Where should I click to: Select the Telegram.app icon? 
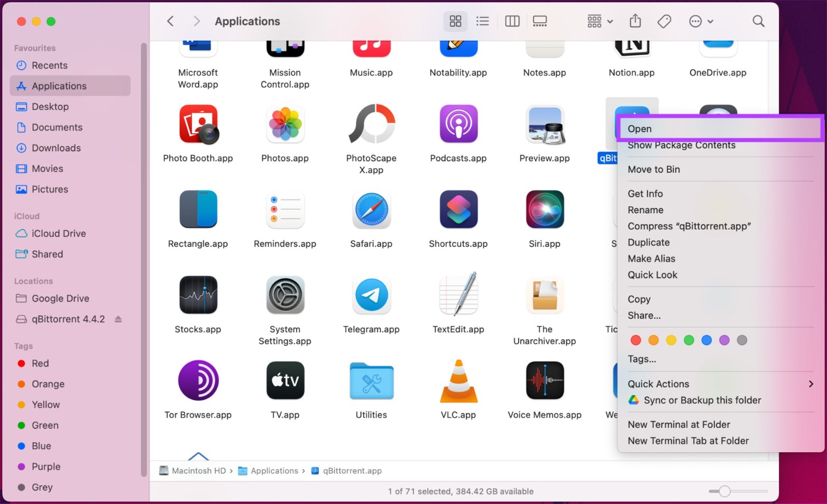(371, 295)
